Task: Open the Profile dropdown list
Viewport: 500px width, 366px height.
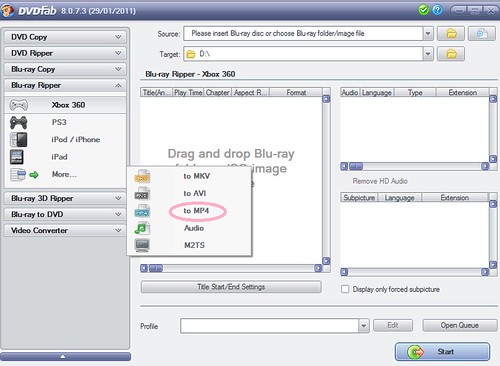Action: (x=364, y=326)
